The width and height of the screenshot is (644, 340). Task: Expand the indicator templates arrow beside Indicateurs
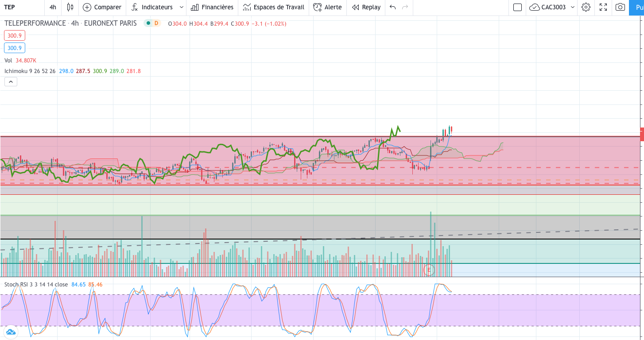(x=181, y=7)
